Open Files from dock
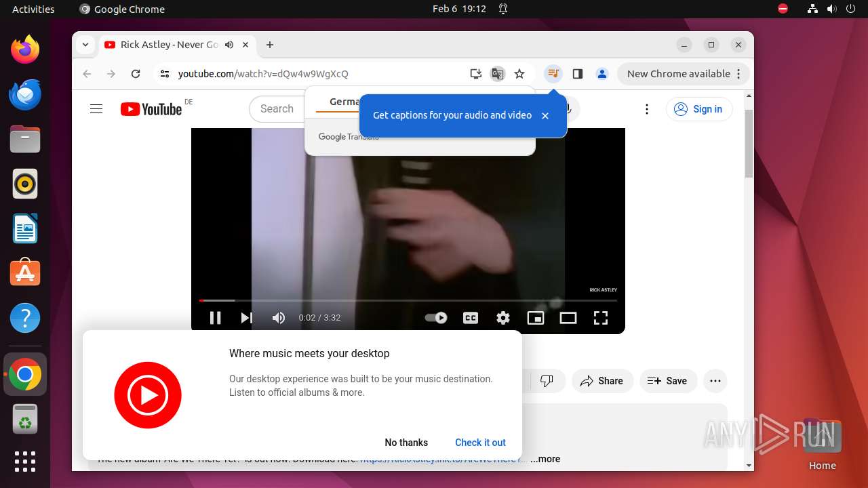Viewport: 868px width, 488px height. (x=25, y=139)
